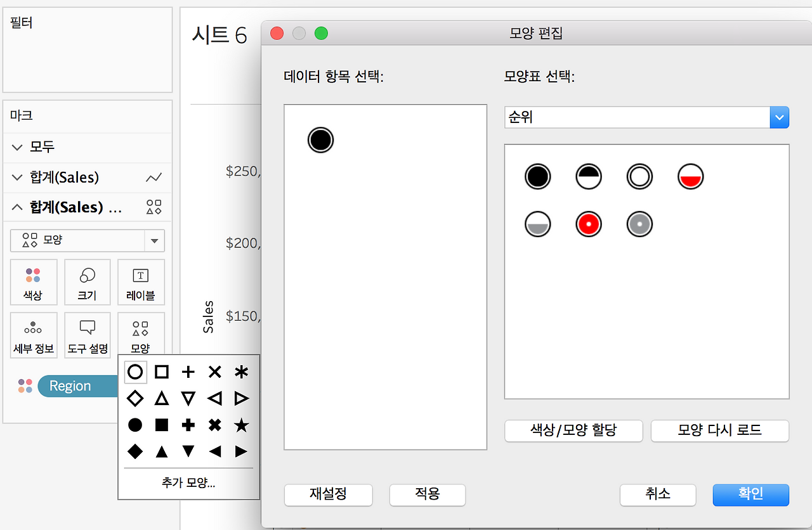812x530 pixels.
Task: Select the filled circle shape in palette
Action: coord(135,425)
